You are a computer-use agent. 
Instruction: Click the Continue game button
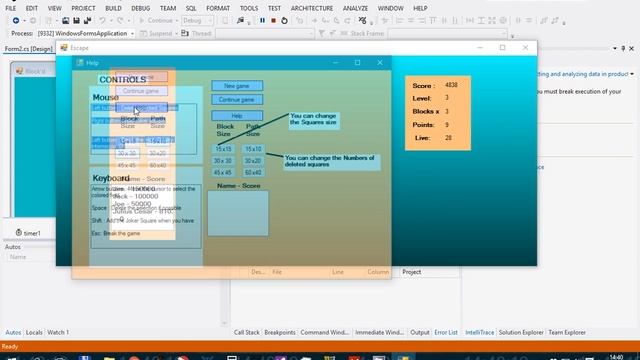click(x=237, y=100)
